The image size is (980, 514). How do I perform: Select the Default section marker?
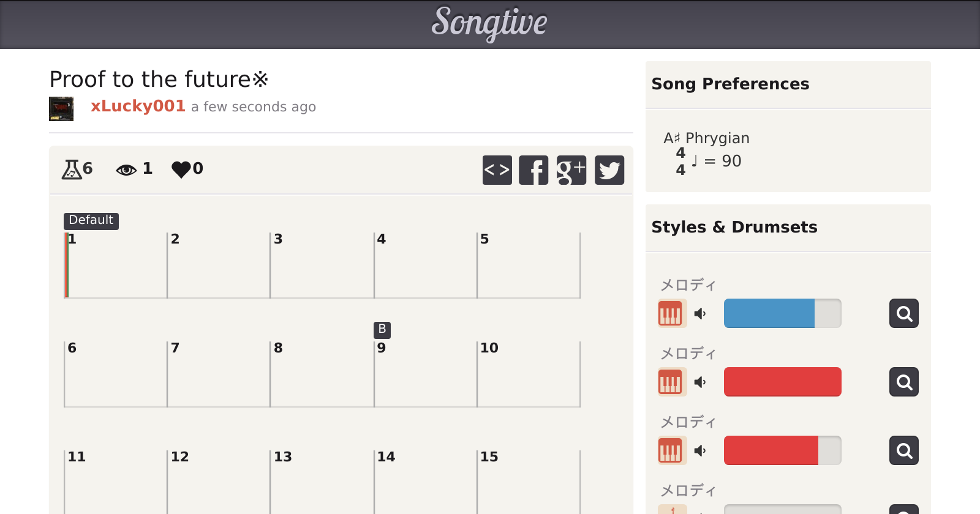pos(91,220)
